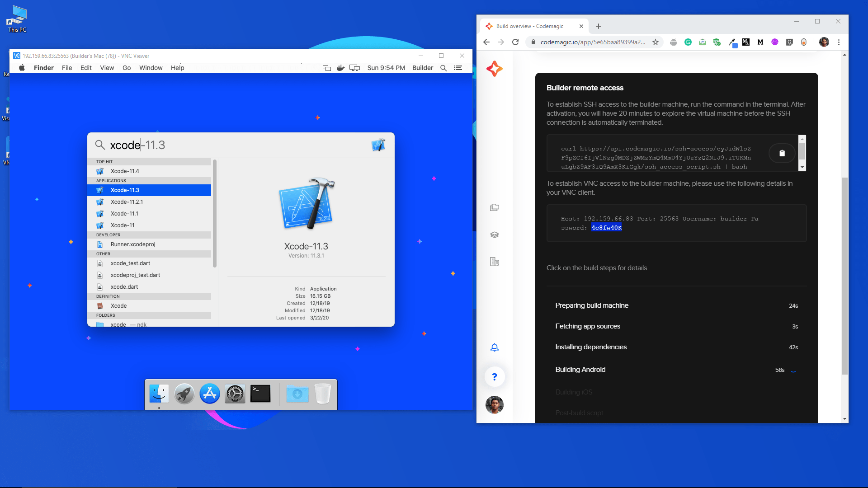Open the Codemagic teams building icon
The image size is (868, 488).
click(495, 262)
